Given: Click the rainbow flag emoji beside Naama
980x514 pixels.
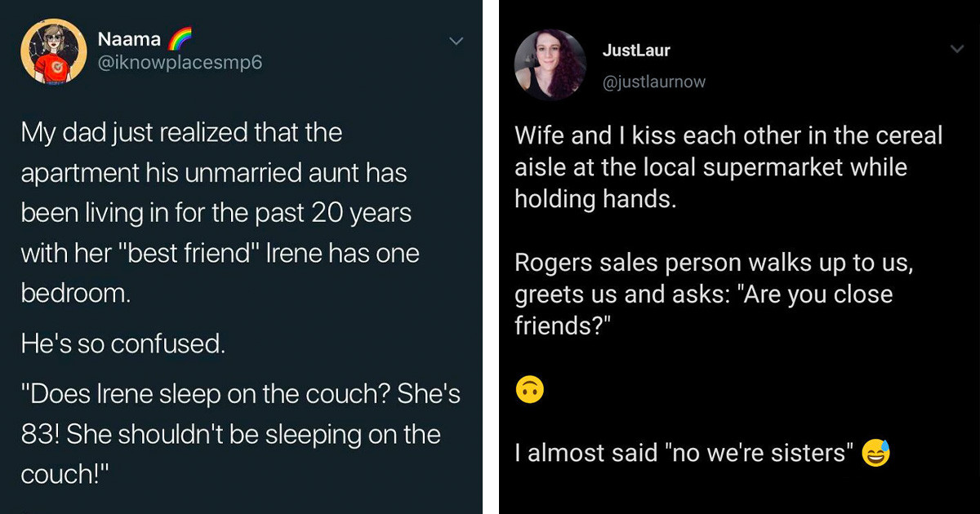Looking at the screenshot, I should (180, 37).
